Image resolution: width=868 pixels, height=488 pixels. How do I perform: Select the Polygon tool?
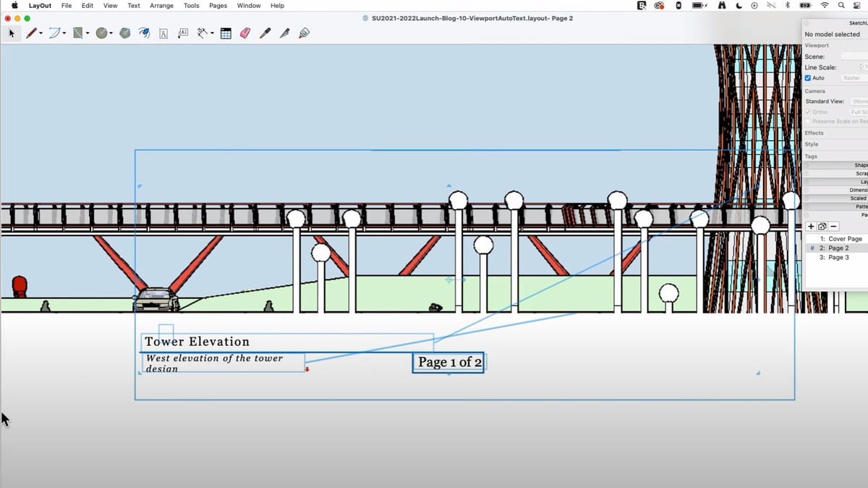point(125,33)
